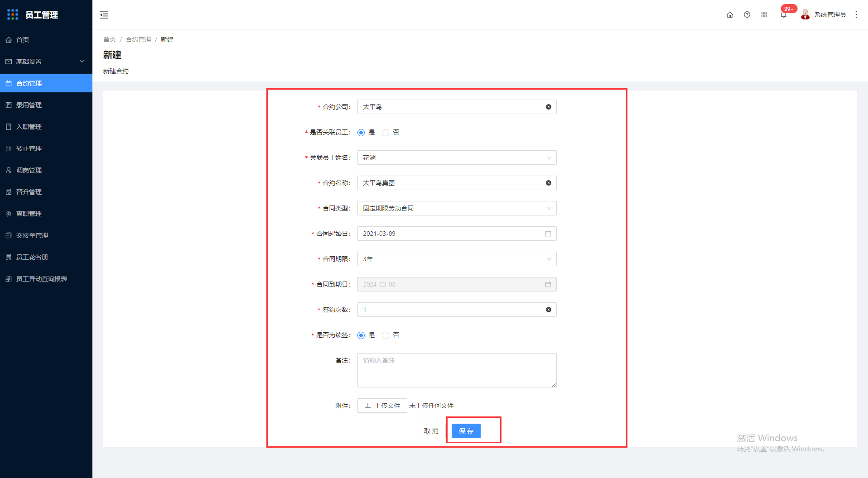Image resolution: width=868 pixels, height=478 pixels.
Task: Click the 入职管理 sidebar icon
Action: (x=9, y=127)
